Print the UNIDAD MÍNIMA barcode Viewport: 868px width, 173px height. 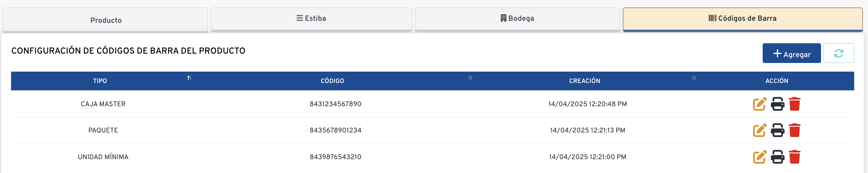click(777, 157)
